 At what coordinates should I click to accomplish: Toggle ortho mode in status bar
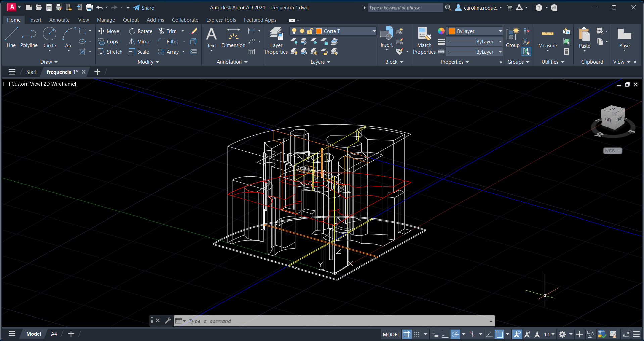click(445, 334)
